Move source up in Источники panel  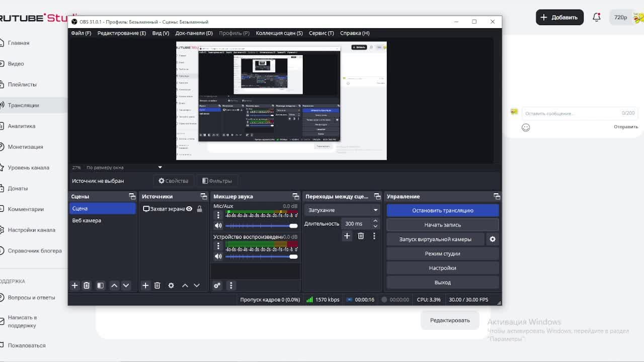coord(185,286)
